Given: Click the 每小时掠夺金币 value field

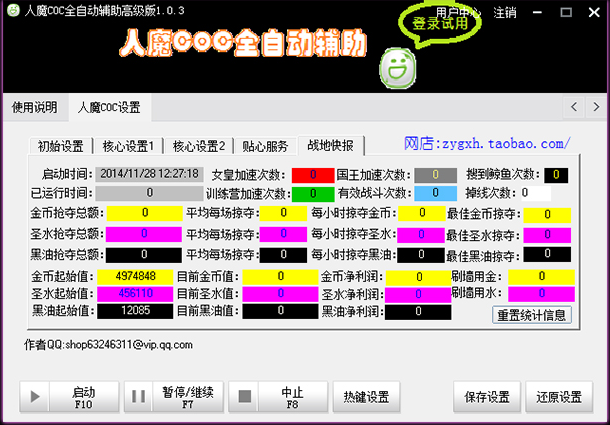Looking at the screenshot, I should tap(421, 214).
